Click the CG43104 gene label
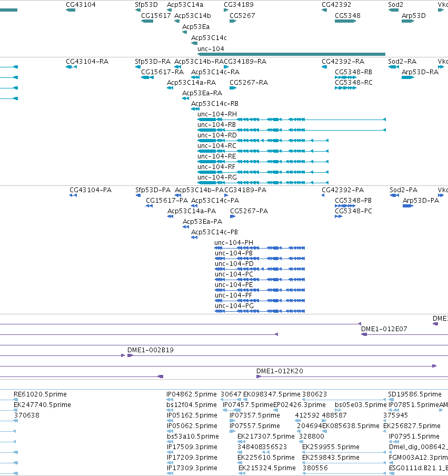448x476 pixels. coord(81,5)
